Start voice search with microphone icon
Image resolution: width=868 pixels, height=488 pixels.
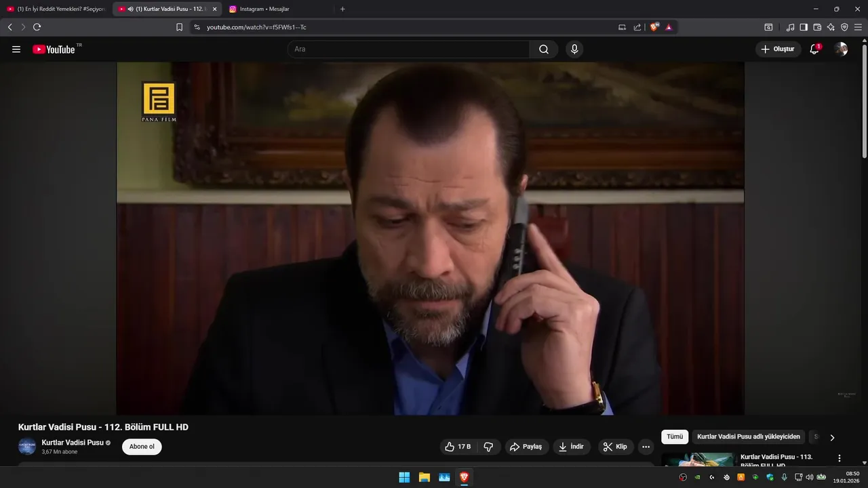pyautogui.click(x=574, y=49)
